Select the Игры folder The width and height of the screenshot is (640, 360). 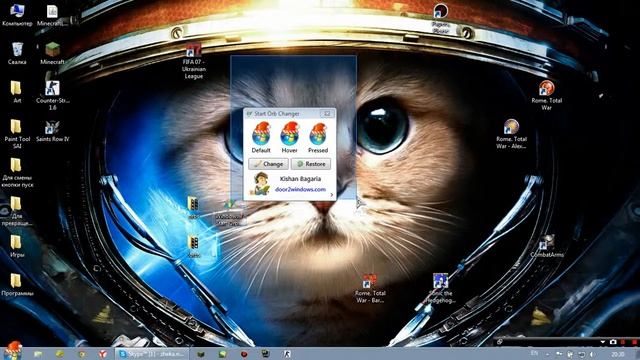17,246
